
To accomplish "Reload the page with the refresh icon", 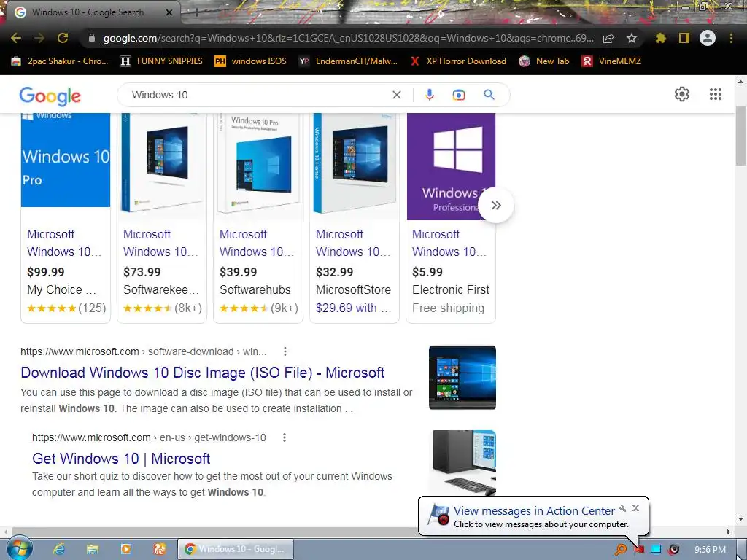I will point(63,38).
